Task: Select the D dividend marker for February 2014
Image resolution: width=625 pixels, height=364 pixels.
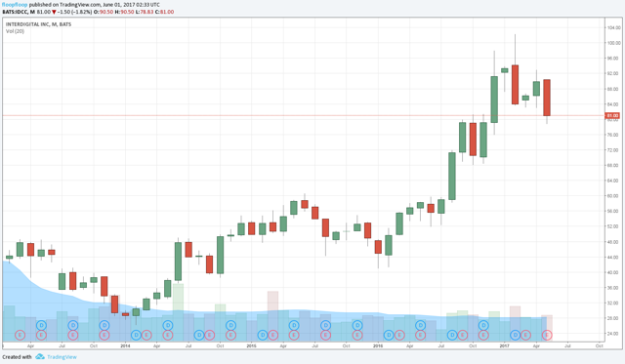Action: [x=136, y=335]
